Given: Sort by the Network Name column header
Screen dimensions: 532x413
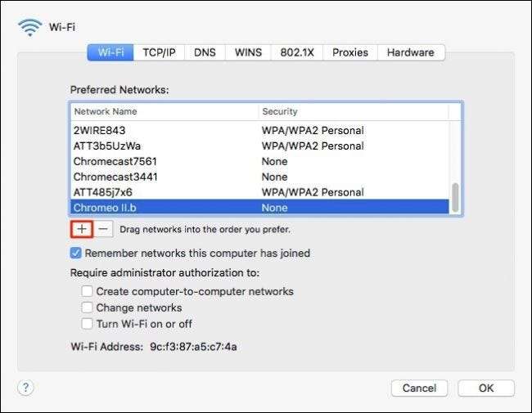Looking at the screenshot, I should click(164, 111).
